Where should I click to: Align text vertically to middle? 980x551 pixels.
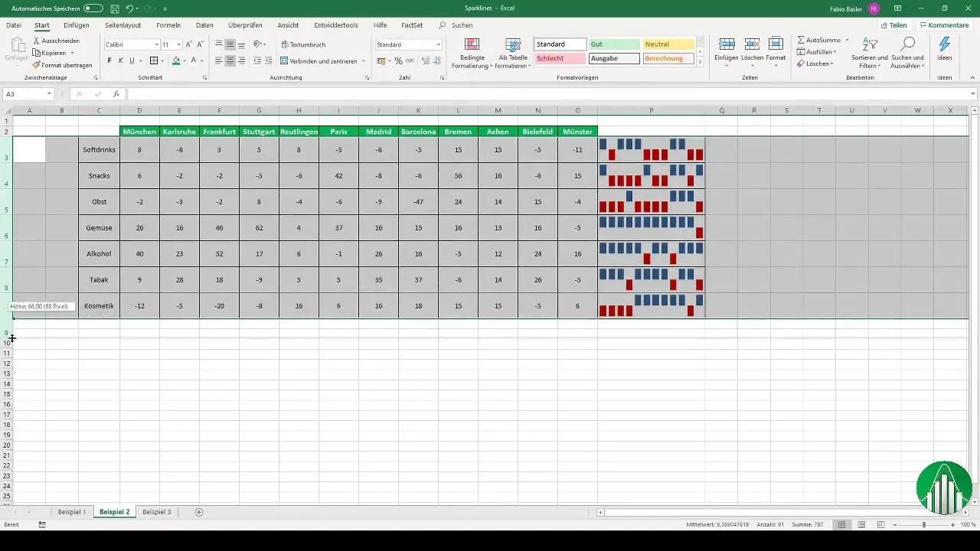click(230, 44)
